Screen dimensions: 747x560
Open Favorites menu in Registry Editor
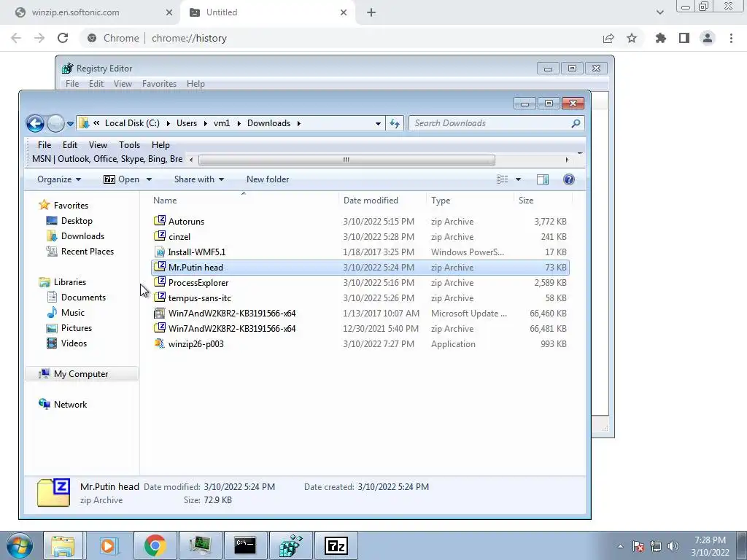[159, 84]
